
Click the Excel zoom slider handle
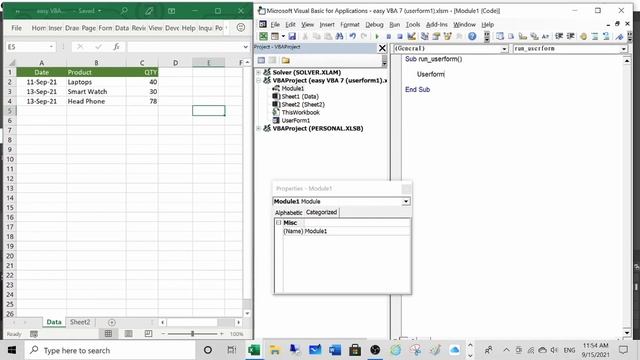(192, 333)
